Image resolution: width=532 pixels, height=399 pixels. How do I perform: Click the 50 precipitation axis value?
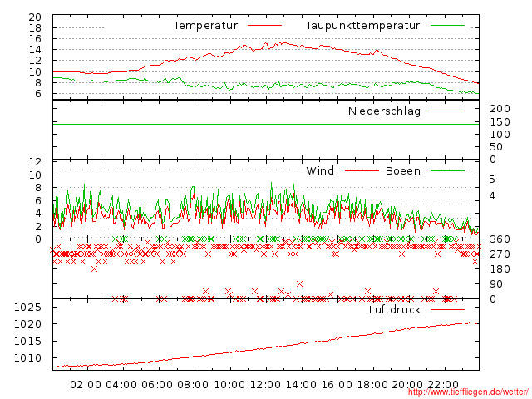pos(496,147)
